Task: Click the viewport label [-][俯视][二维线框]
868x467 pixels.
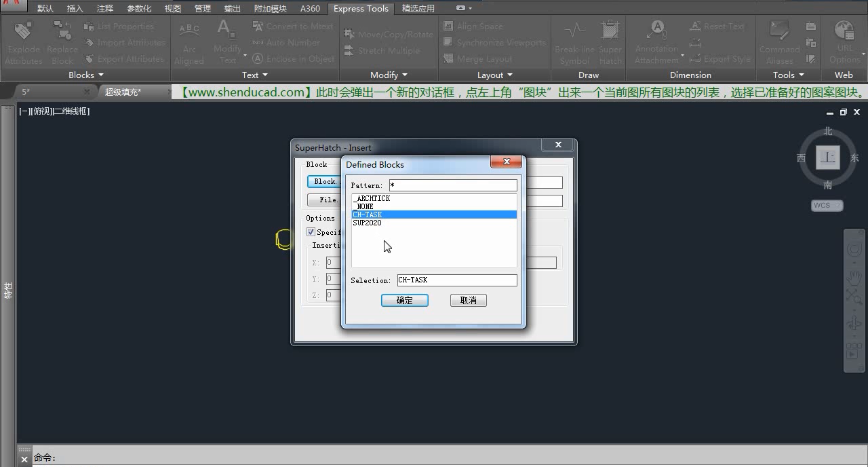Action: tap(54, 111)
